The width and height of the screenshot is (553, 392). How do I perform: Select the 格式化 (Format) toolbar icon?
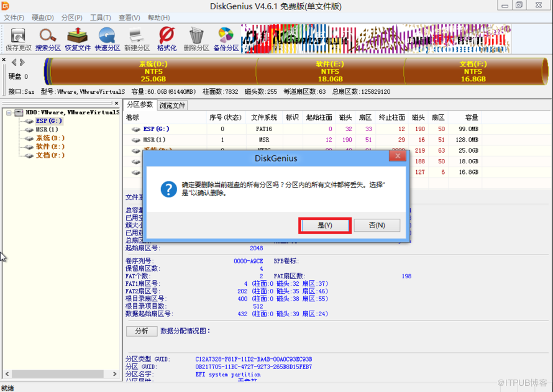(167, 39)
